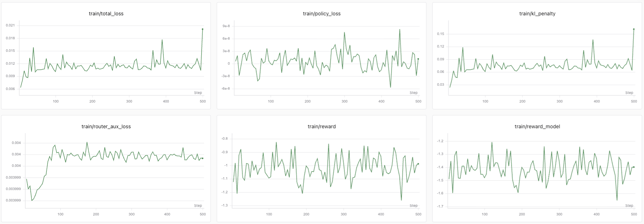Select final data point on total_loss line

tap(203, 29)
